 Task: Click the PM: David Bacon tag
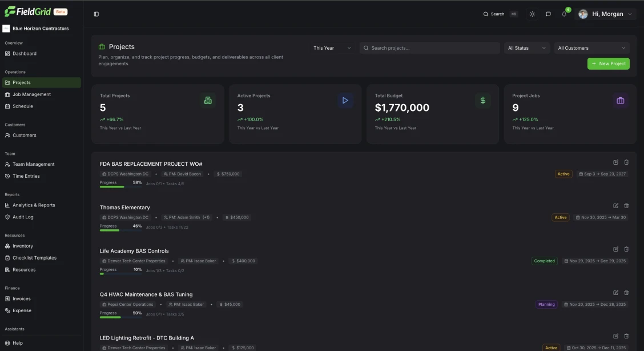(182, 174)
